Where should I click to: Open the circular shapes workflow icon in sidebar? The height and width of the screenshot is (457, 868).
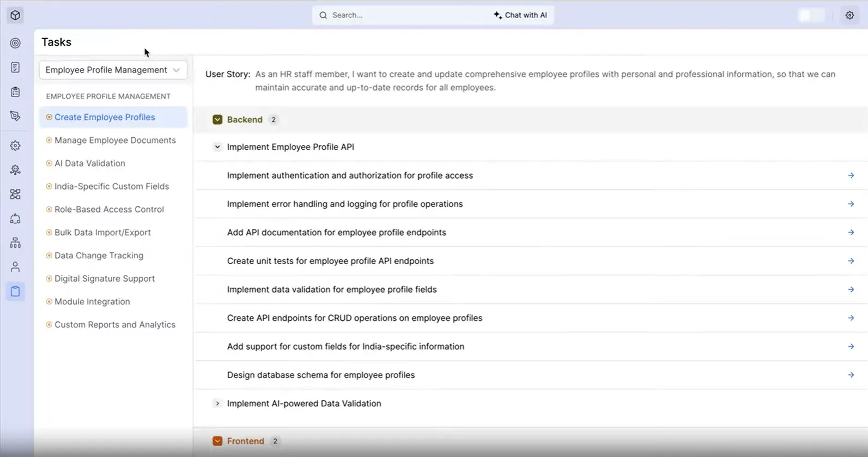(x=15, y=218)
